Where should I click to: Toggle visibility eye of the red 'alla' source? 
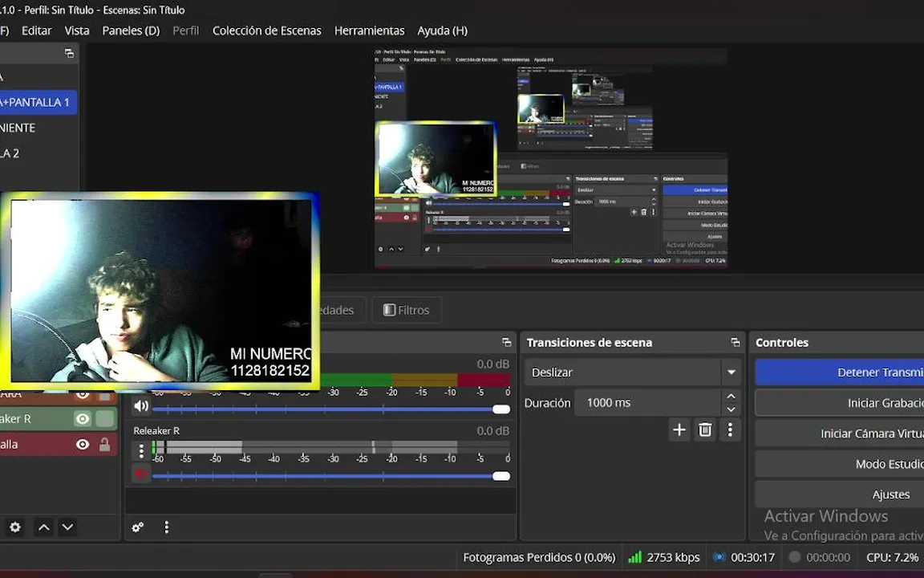click(x=83, y=445)
